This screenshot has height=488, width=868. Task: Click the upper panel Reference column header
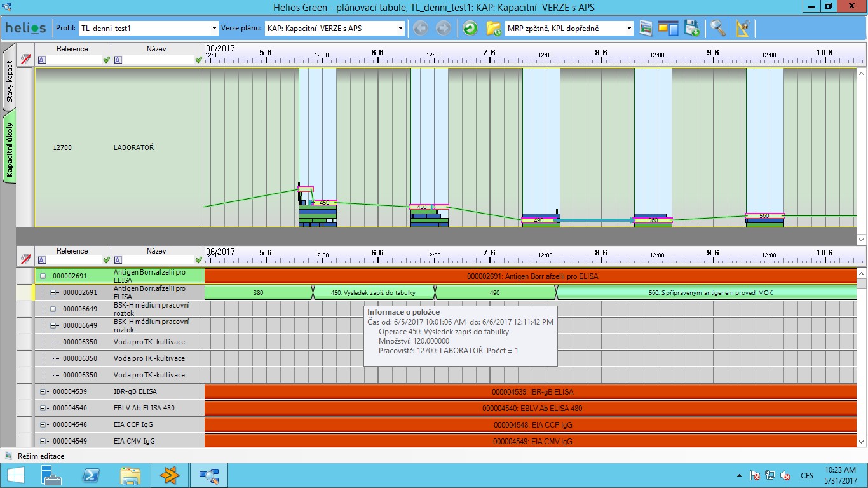[72, 49]
